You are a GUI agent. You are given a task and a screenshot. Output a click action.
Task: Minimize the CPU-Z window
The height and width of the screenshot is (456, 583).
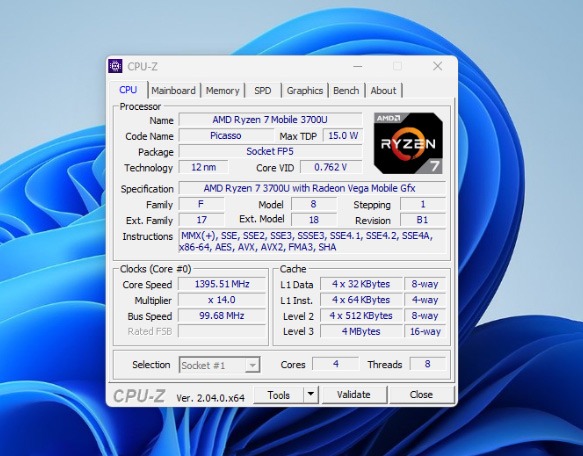click(358, 66)
